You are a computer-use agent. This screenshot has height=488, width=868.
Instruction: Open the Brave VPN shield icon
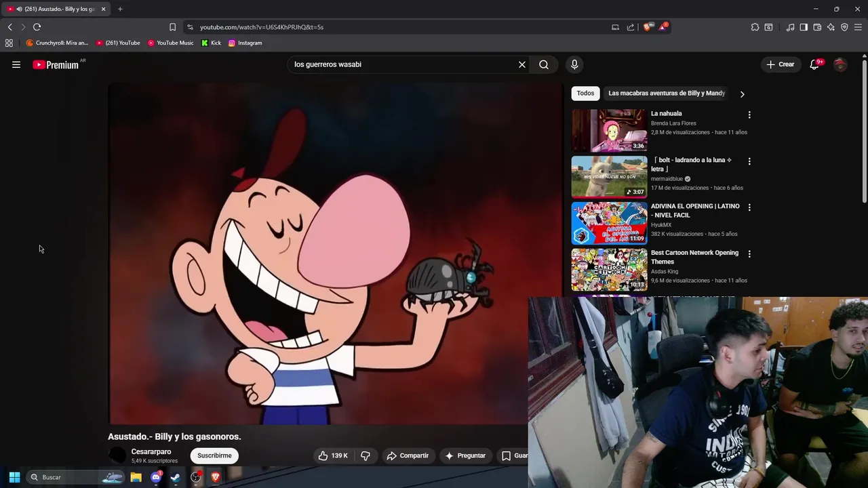pos(844,27)
